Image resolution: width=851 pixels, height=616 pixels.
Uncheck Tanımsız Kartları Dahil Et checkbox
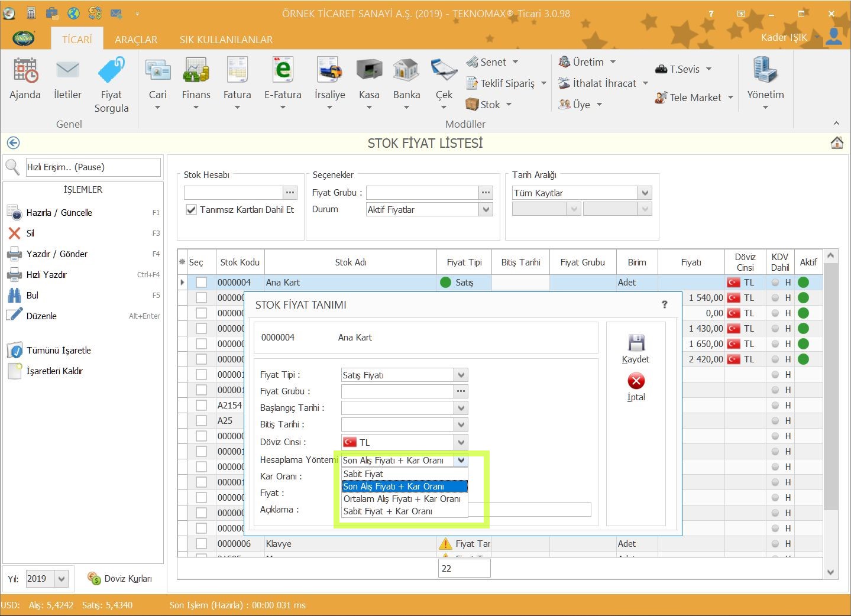192,210
